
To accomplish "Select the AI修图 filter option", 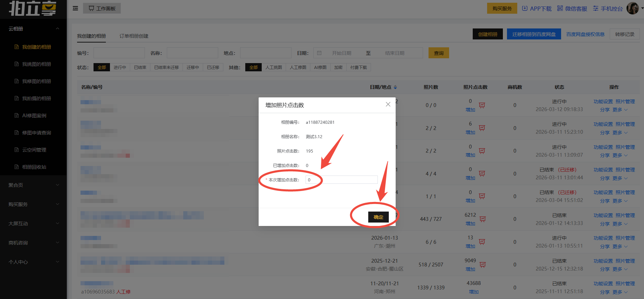I will (320, 68).
